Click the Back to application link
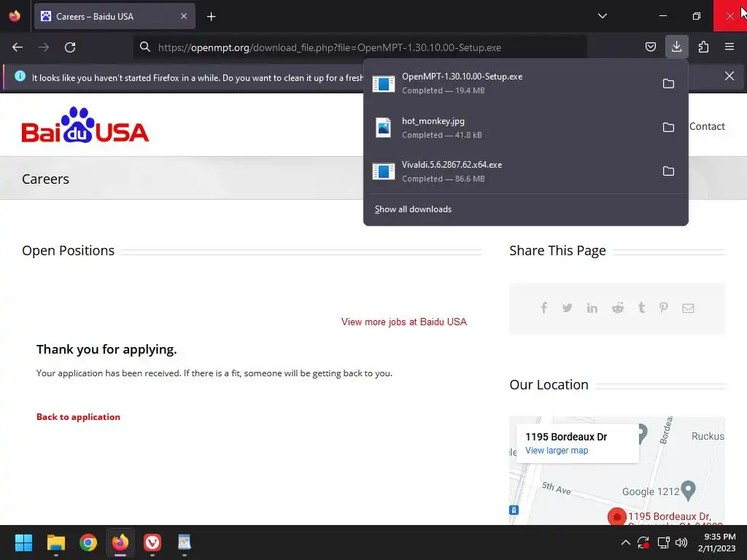The image size is (747, 560). [x=78, y=417]
